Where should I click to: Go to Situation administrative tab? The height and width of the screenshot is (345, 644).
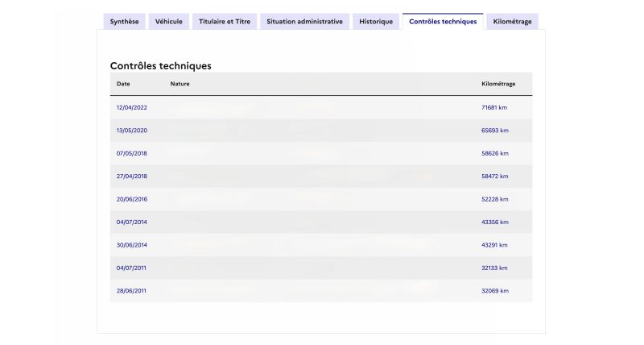click(x=304, y=22)
